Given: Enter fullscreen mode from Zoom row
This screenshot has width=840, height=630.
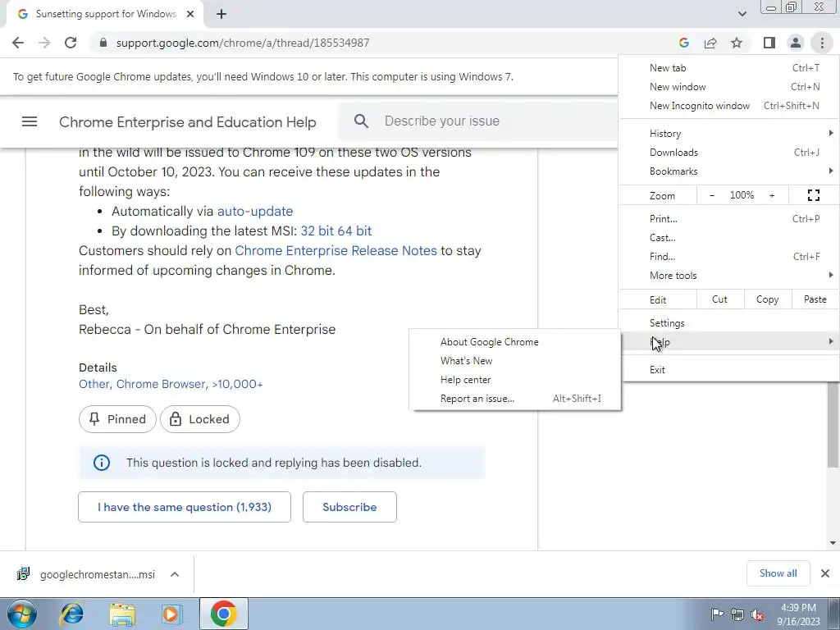Looking at the screenshot, I should [813, 195].
